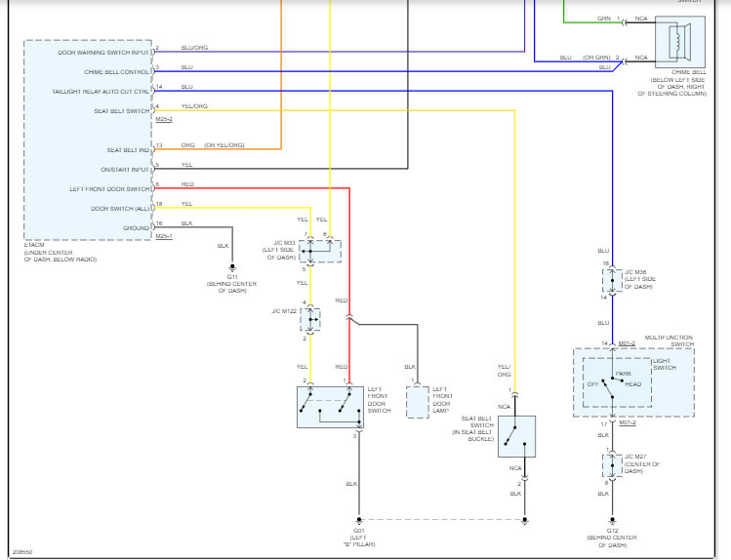
Task: Click the diagram number 208550
Action: pyautogui.click(x=22, y=552)
